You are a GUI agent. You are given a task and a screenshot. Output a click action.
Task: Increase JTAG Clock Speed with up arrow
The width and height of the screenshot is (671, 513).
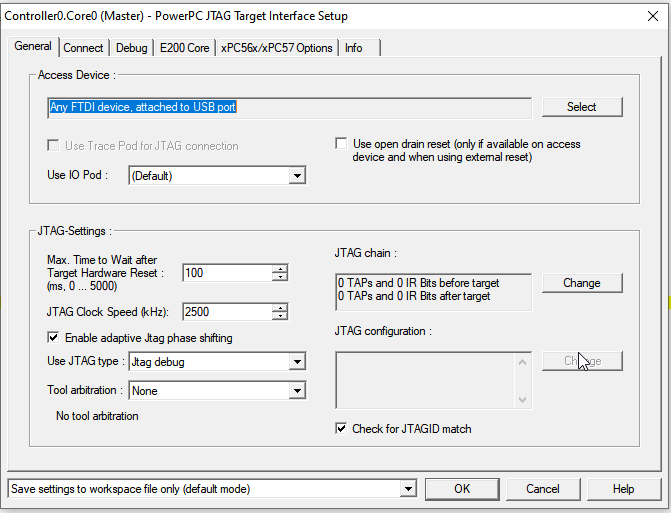tap(280, 308)
